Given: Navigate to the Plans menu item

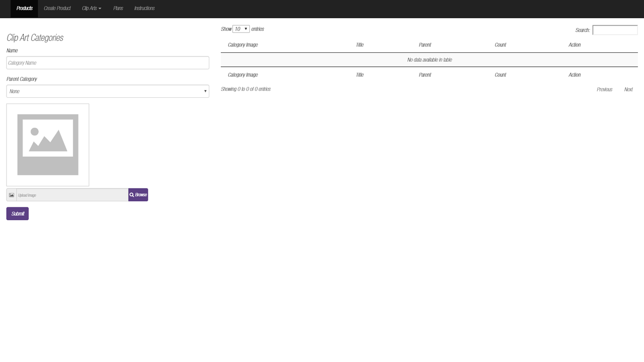Looking at the screenshot, I should click(118, 8).
